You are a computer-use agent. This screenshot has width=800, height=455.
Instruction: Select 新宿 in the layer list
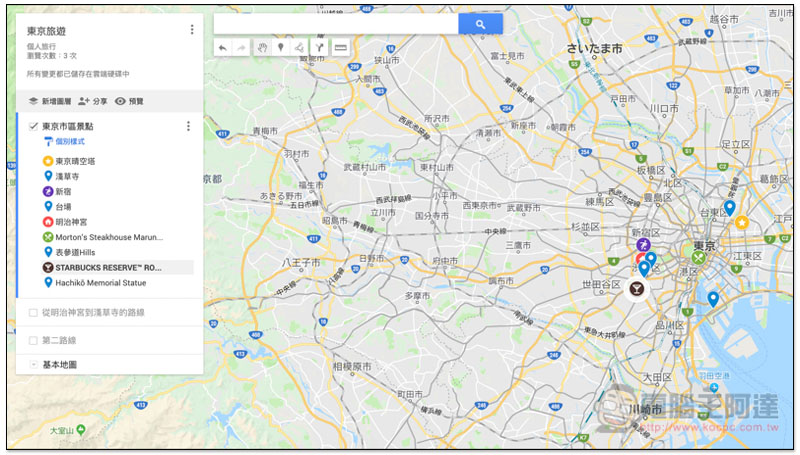(63, 192)
